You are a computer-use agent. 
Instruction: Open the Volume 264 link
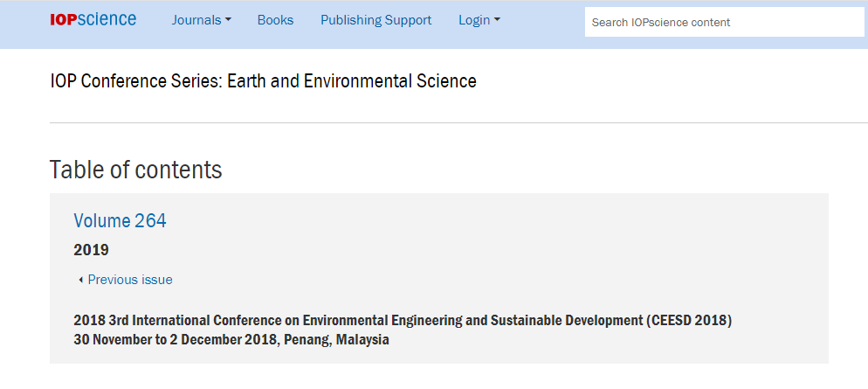pos(120,220)
